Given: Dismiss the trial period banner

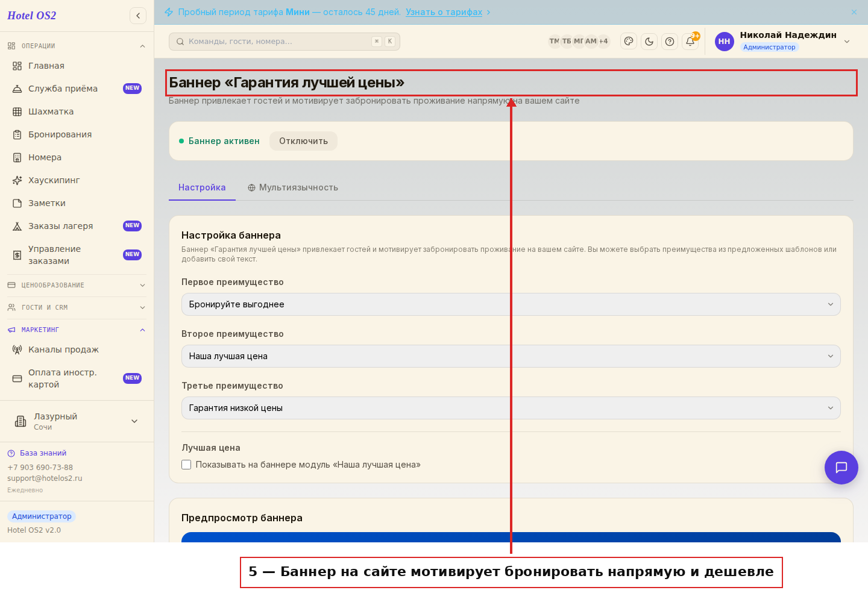Looking at the screenshot, I should pyautogui.click(x=854, y=12).
